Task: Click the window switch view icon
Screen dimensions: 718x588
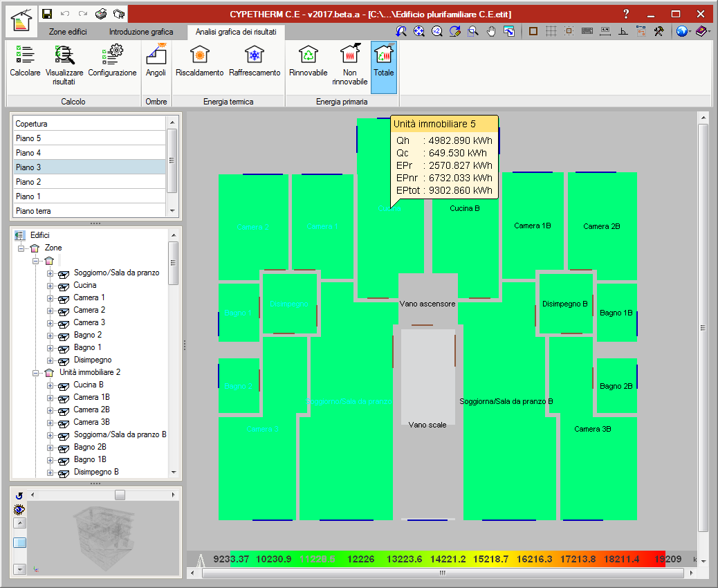Action: click(x=508, y=31)
